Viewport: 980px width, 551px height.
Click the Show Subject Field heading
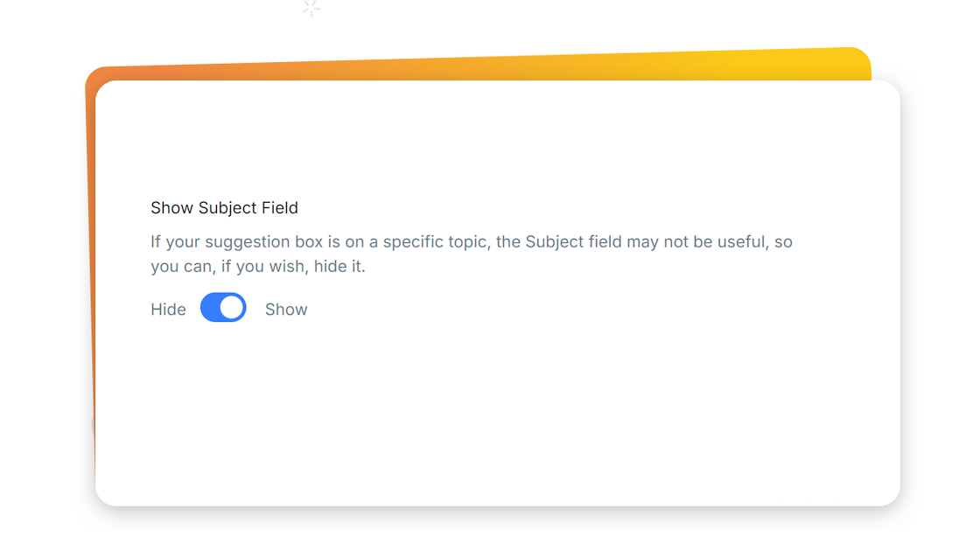coord(224,207)
